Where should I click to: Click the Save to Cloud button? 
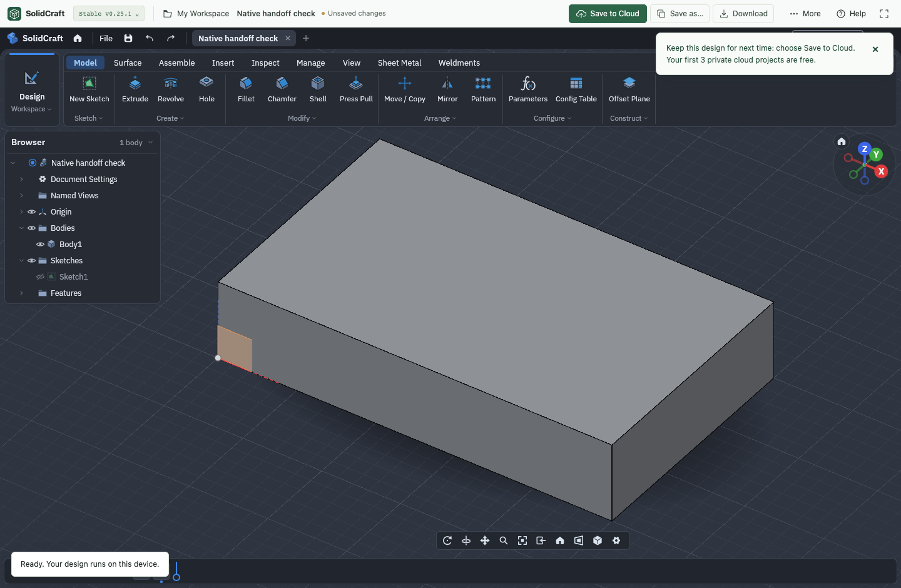(x=608, y=14)
